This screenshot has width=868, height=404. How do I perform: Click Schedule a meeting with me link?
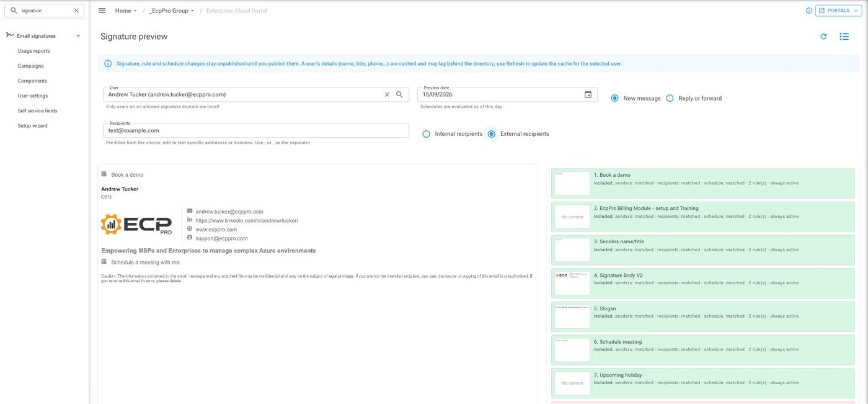coord(145,263)
